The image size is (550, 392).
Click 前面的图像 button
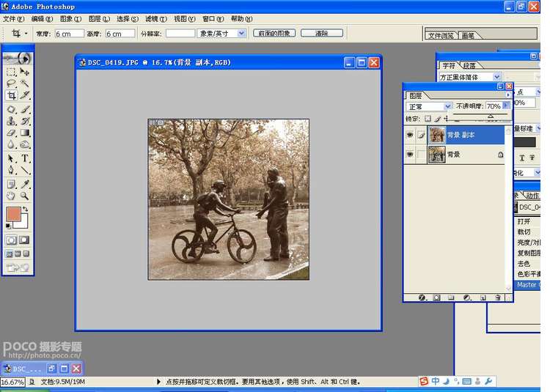[274, 33]
